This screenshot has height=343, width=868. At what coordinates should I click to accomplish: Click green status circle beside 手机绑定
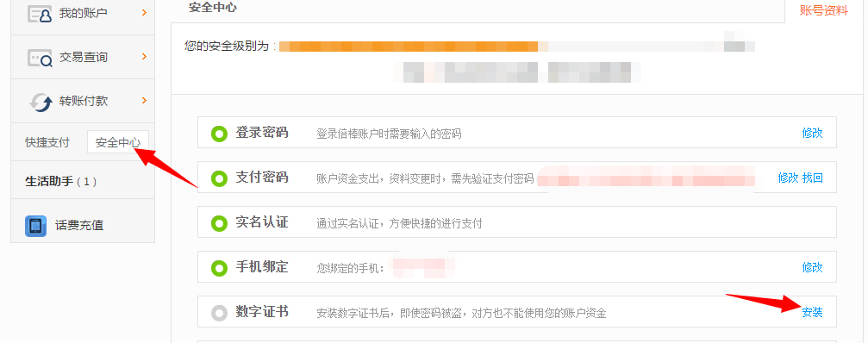point(219,268)
